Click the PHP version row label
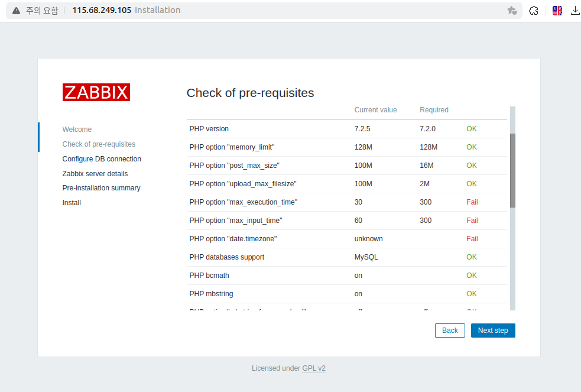Viewport: 581px width, 392px height. click(209, 128)
